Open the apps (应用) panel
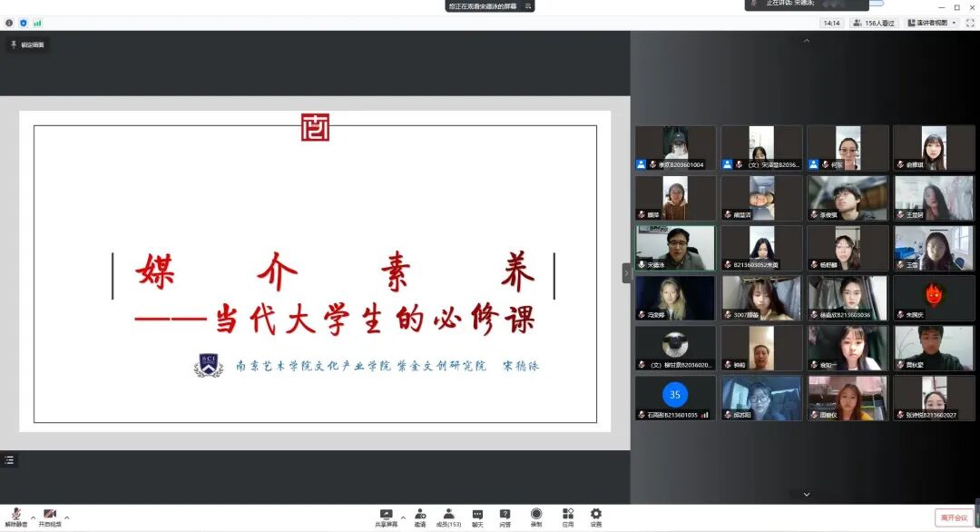Screen dimensions: 980x532 (x=567, y=516)
